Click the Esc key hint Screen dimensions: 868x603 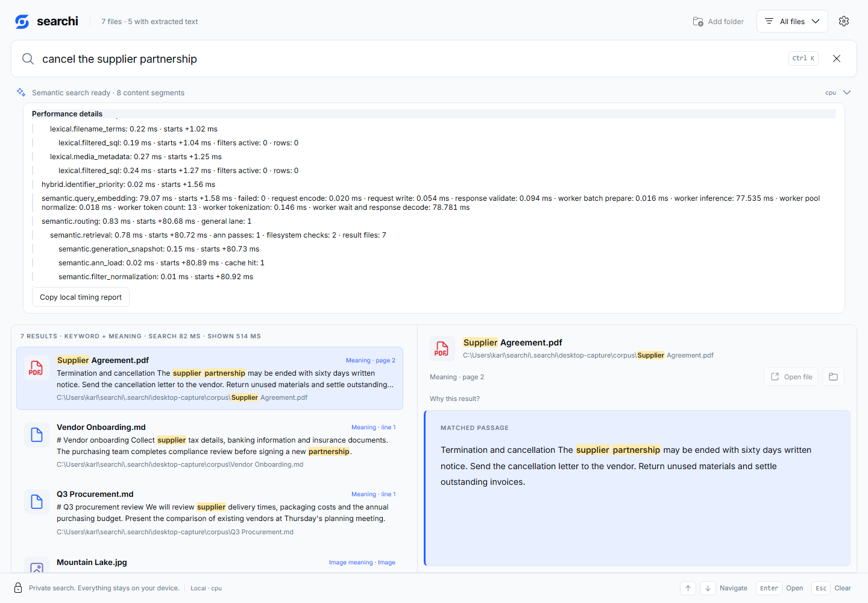[x=821, y=588]
